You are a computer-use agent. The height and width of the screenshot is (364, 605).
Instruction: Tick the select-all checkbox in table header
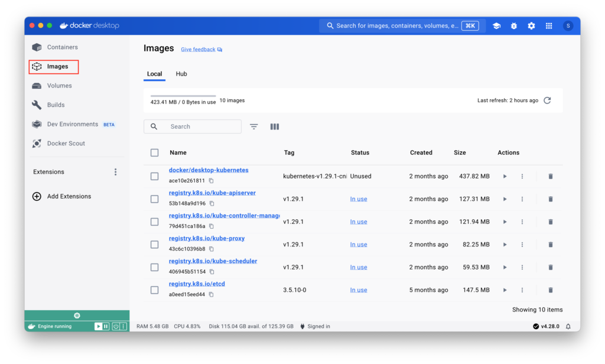155,152
